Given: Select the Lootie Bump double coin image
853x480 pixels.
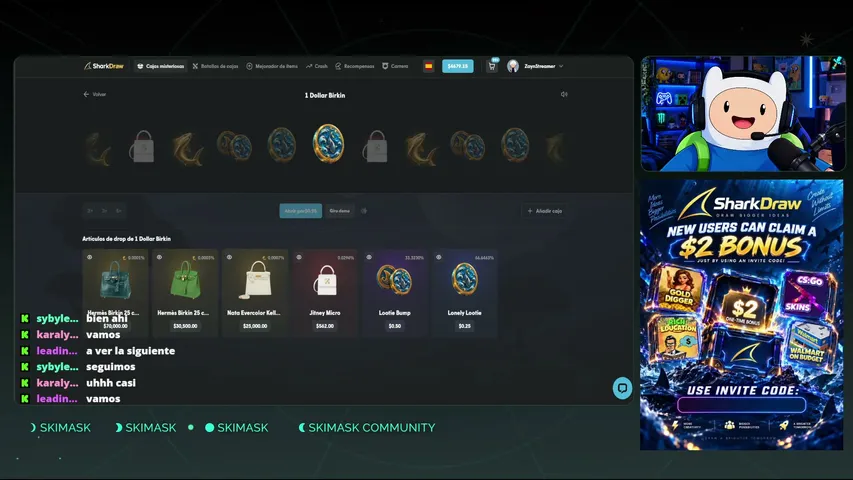Looking at the screenshot, I should coord(394,279).
